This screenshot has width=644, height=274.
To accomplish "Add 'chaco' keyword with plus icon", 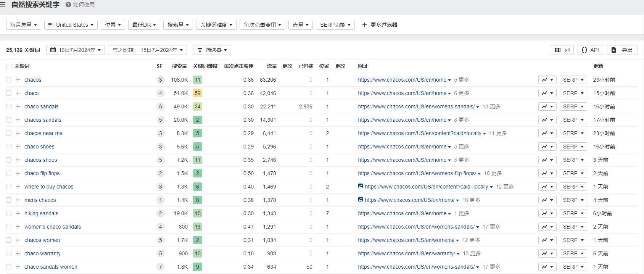I will coord(18,93).
